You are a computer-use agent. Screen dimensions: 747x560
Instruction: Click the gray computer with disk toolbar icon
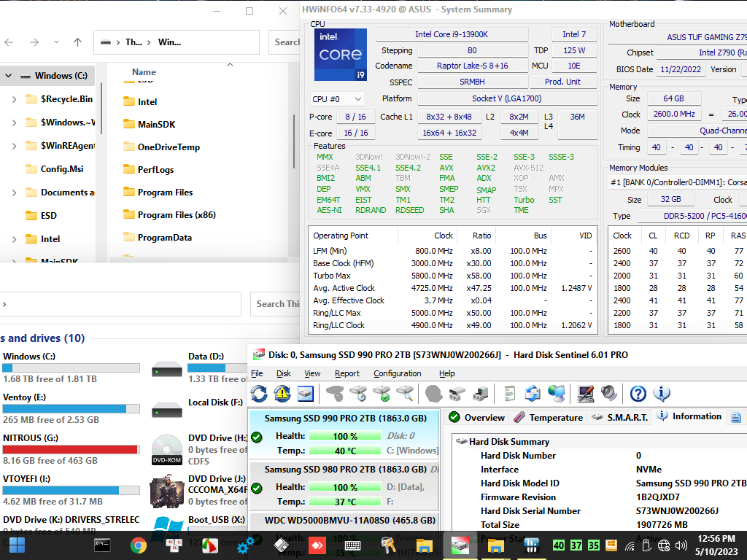click(480, 394)
